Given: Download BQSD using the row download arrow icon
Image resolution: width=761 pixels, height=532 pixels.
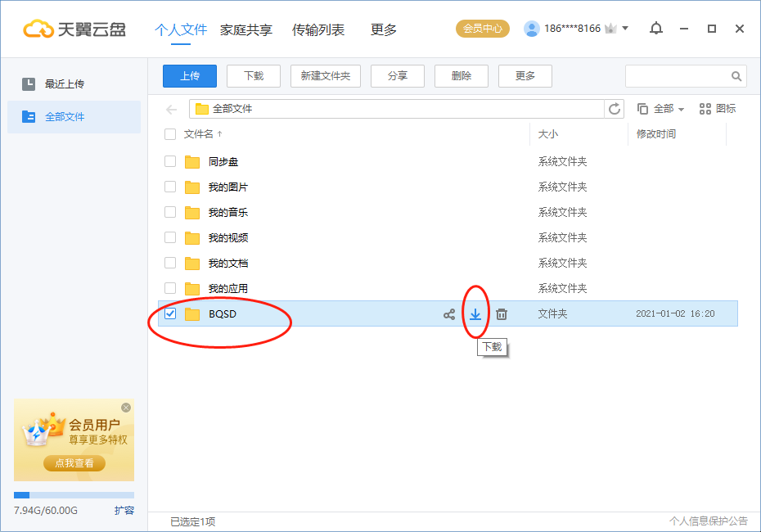Looking at the screenshot, I should click(x=475, y=314).
